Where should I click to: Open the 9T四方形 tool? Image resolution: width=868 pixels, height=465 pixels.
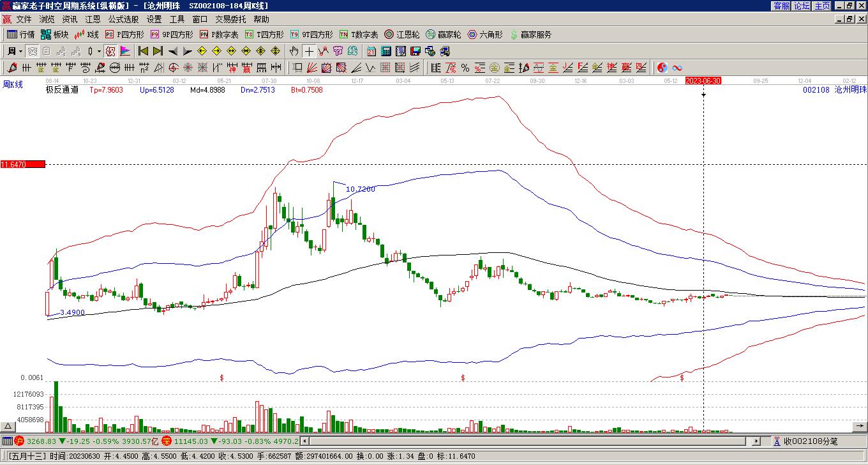(311, 34)
